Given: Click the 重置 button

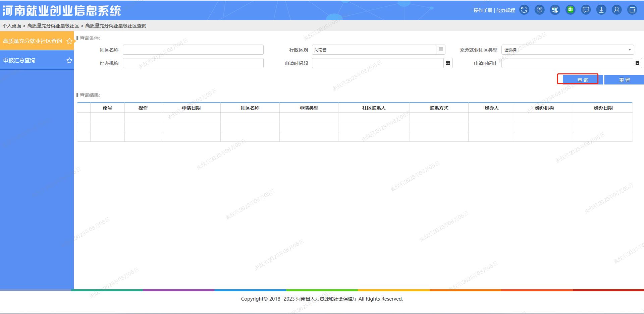Looking at the screenshot, I should tap(625, 80).
